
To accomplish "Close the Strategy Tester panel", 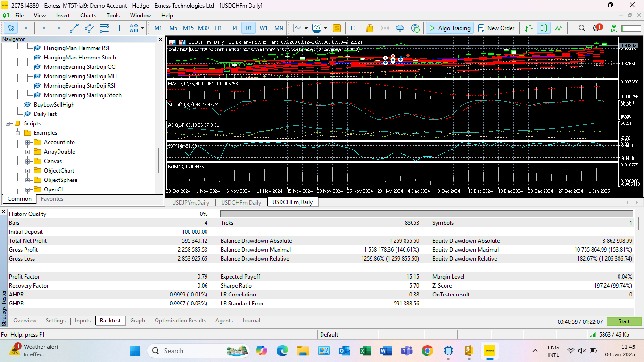I will pos(4,212).
